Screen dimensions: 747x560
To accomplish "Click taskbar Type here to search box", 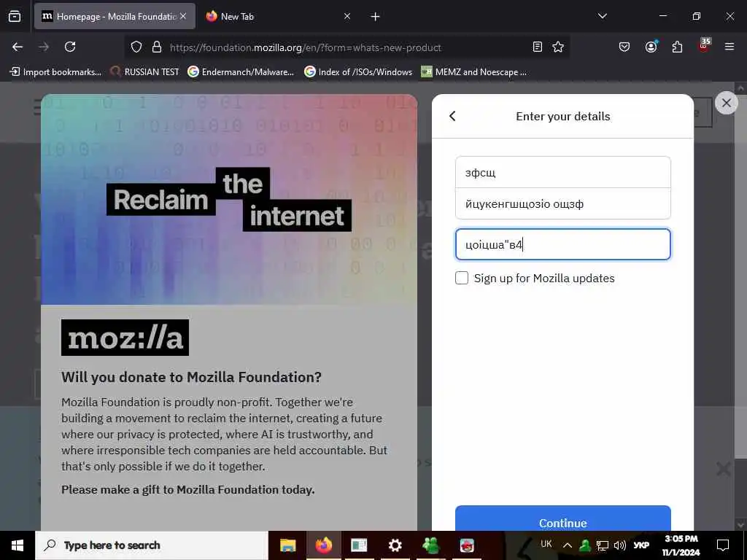I will click(152, 545).
